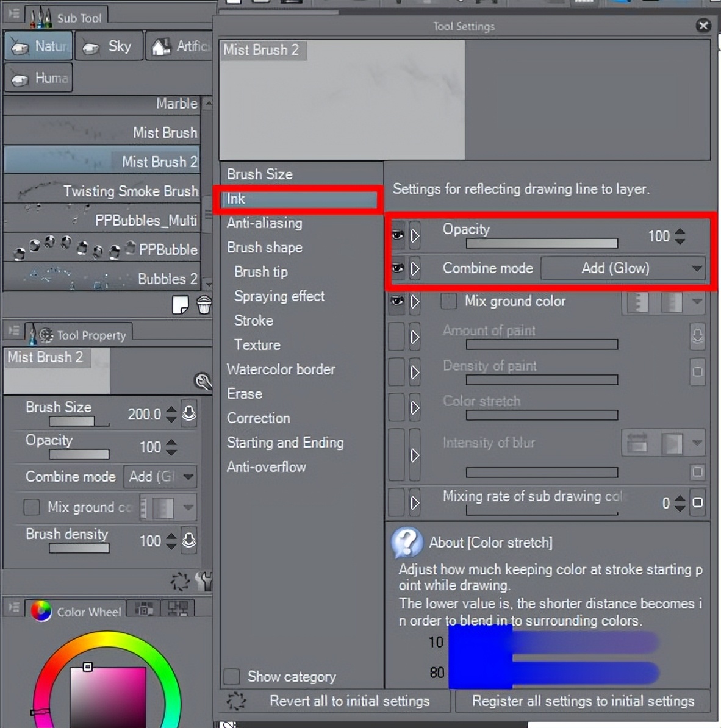The image size is (721, 728).
Task: Toggle the eye icon for Opacity
Action: tap(397, 235)
